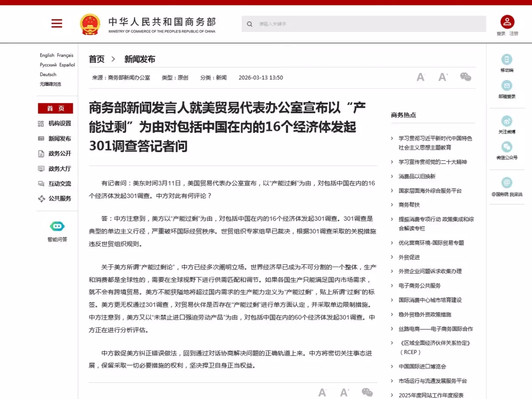Screen dimensions: 532x399
Task: Open the 智能问答 robot assistant
Action: [x=57, y=227]
